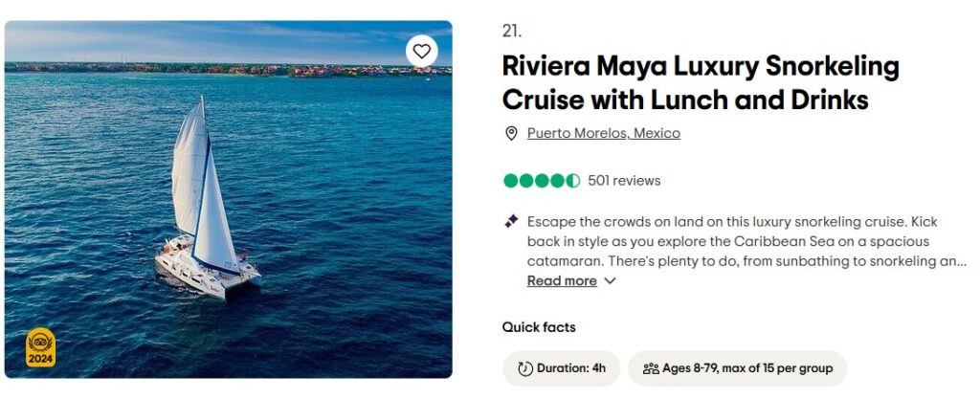Screen dimensions: 980x399
Task: Click the ranking number 21
Action: 512,31
